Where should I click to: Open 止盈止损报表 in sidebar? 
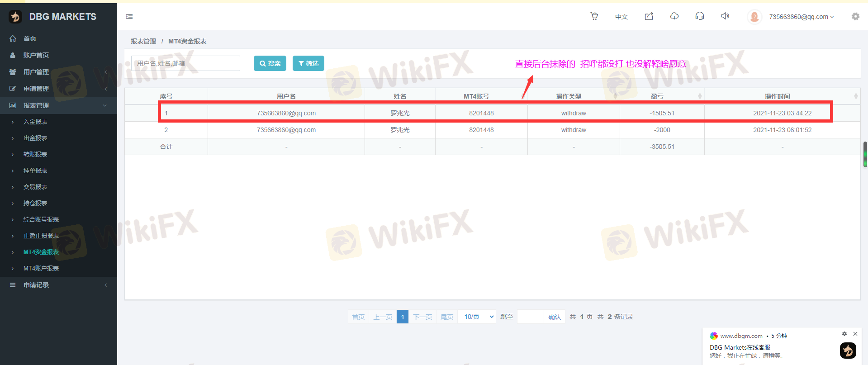[x=41, y=236]
